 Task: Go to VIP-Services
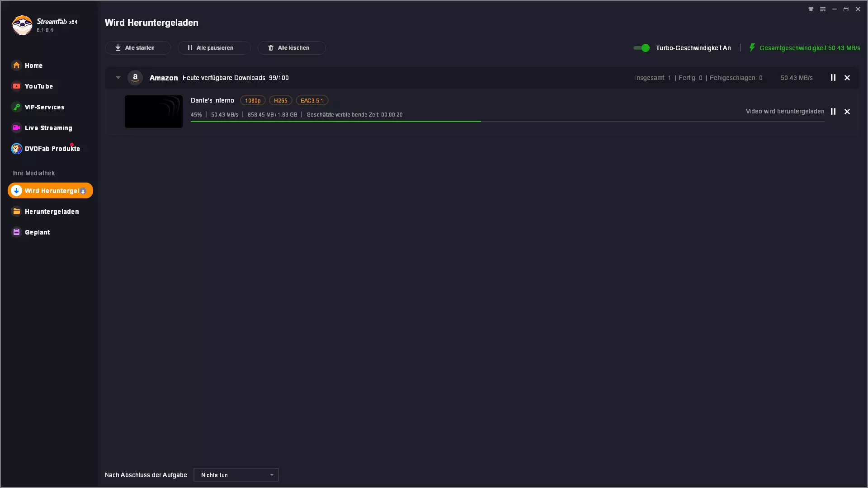click(x=38, y=107)
